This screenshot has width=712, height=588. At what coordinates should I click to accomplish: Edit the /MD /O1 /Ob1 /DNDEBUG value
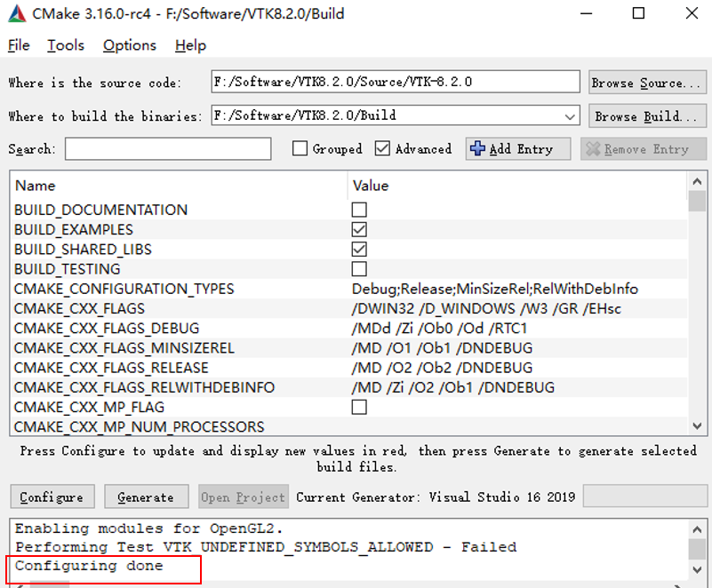442,348
